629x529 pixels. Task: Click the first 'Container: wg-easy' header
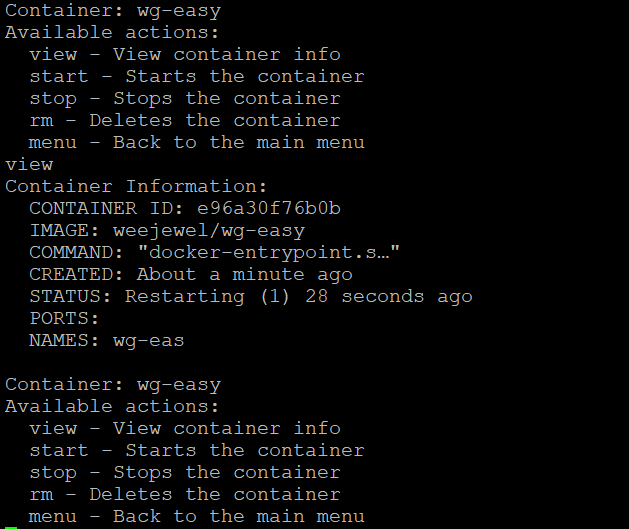click(113, 11)
